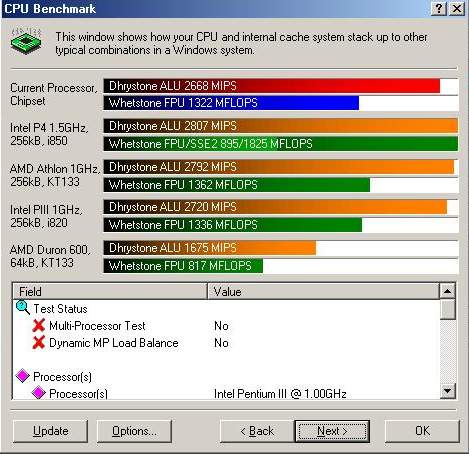Go to the previous page with Back
The image size is (469, 454).
tap(257, 431)
